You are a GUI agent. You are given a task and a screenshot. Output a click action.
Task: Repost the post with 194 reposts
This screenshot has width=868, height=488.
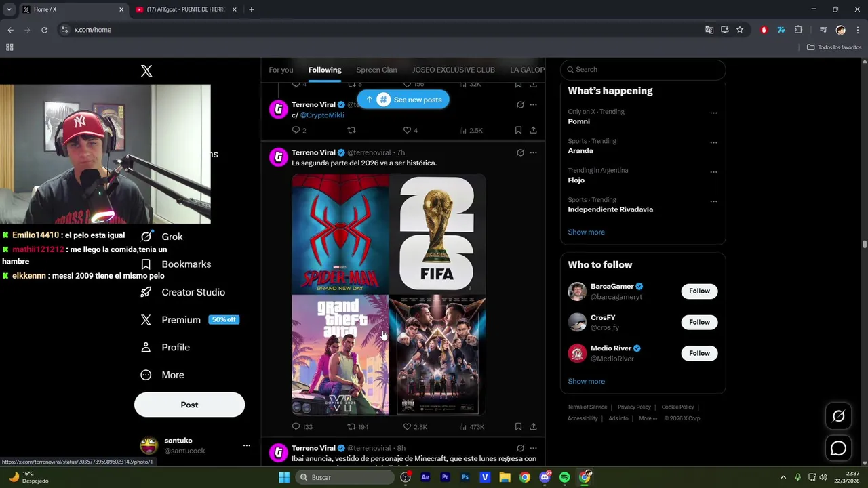click(358, 427)
